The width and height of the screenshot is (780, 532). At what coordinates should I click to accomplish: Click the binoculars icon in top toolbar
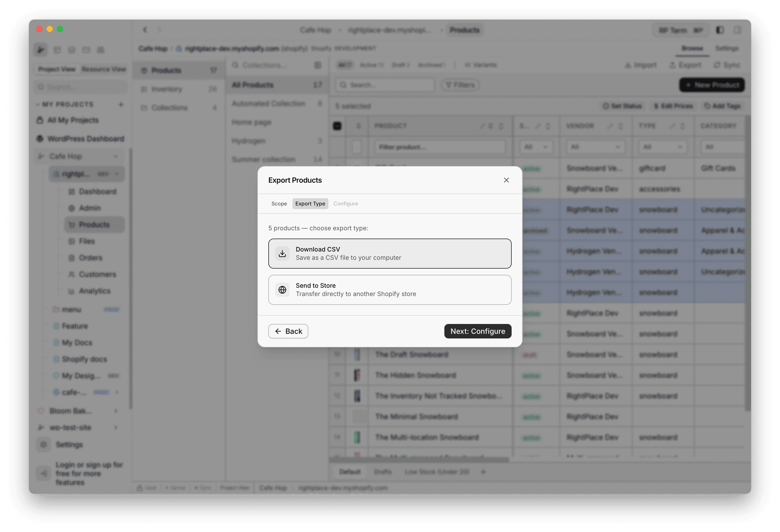click(100, 50)
